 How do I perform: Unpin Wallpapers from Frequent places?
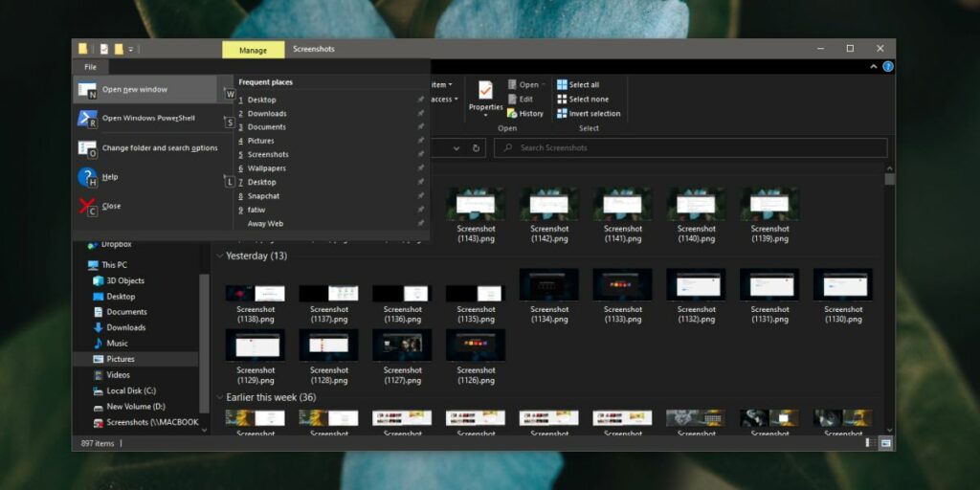click(420, 168)
